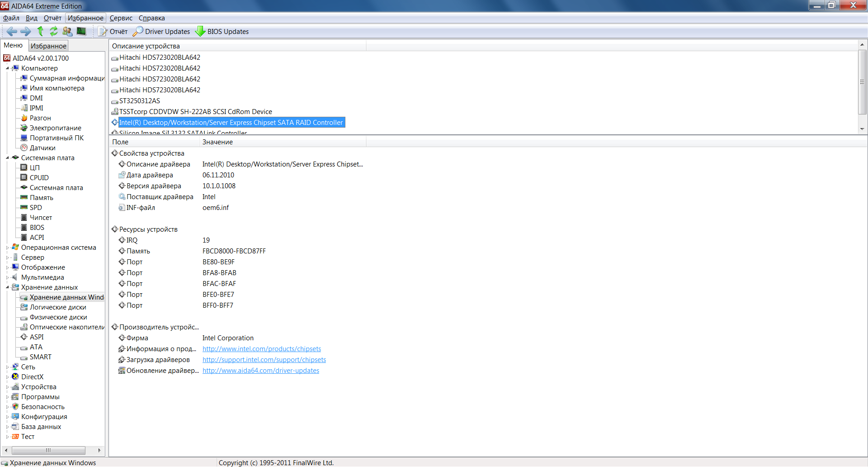The width and height of the screenshot is (868, 467).
Task: Open the aida64.com driver-updates link
Action: coord(260,371)
